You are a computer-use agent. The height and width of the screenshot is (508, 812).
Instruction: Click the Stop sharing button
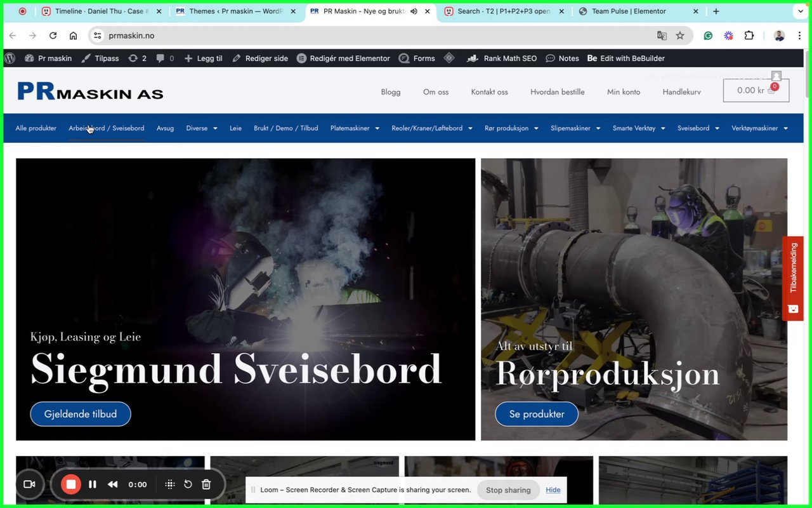(508, 490)
